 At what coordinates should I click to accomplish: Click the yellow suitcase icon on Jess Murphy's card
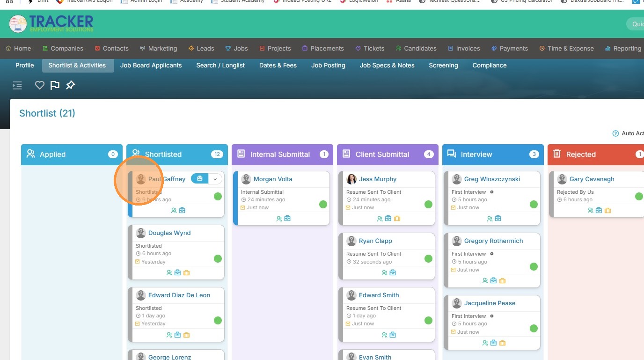coord(397,219)
